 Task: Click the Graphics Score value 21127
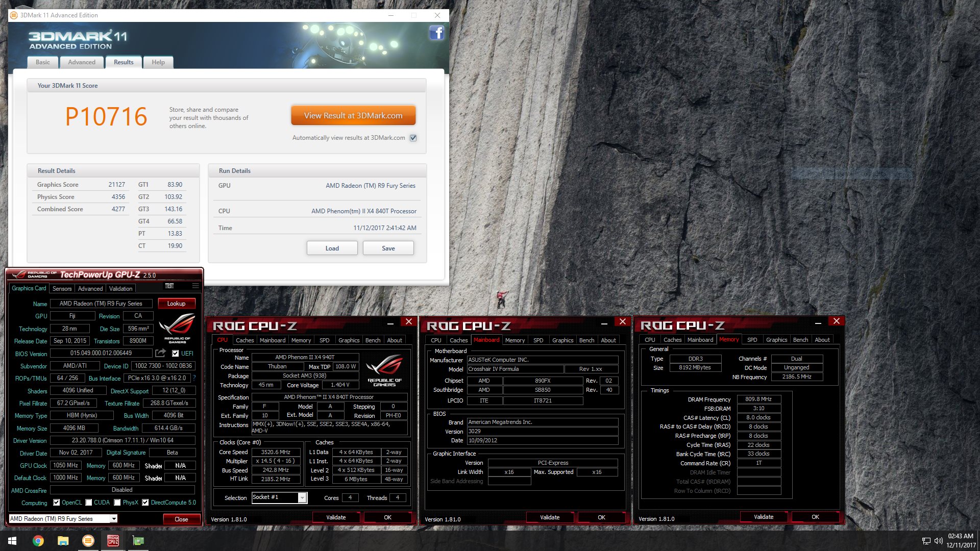click(116, 185)
